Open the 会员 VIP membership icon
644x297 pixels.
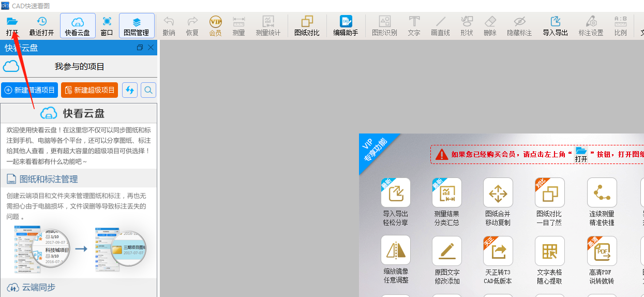click(216, 21)
